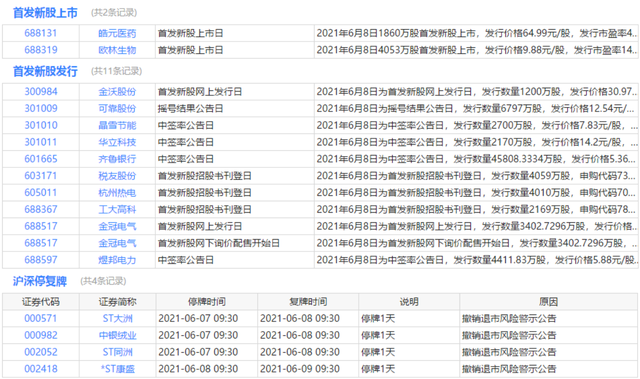Select description mentioning 发行价格64.99元/股
Viewport: 640px width, 379px height.
(476, 33)
